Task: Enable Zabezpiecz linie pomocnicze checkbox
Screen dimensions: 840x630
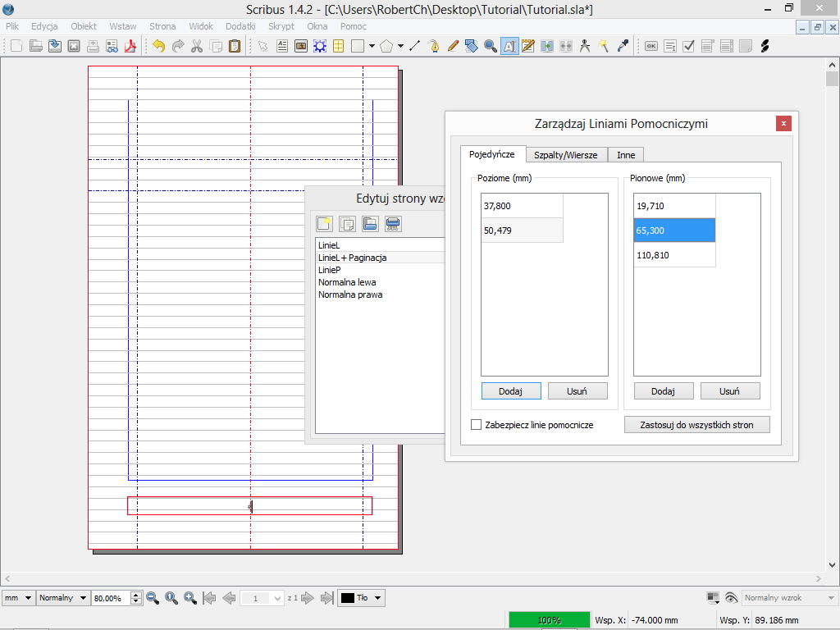Action: click(476, 425)
